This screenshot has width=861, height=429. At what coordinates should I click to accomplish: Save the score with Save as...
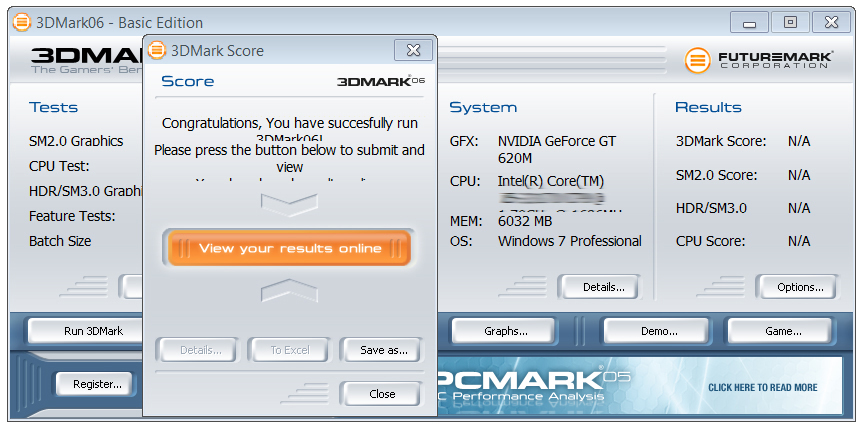click(x=381, y=350)
